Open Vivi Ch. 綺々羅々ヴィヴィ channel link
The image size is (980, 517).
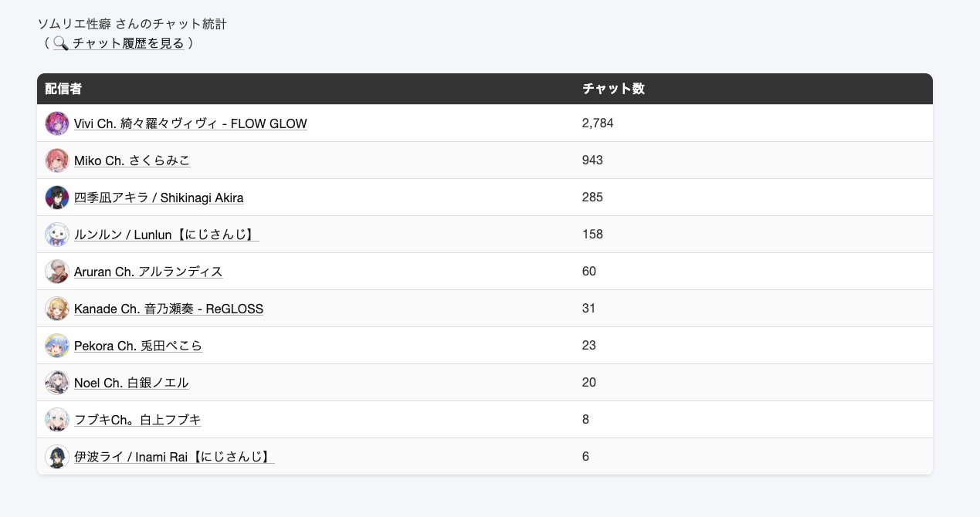click(191, 123)
